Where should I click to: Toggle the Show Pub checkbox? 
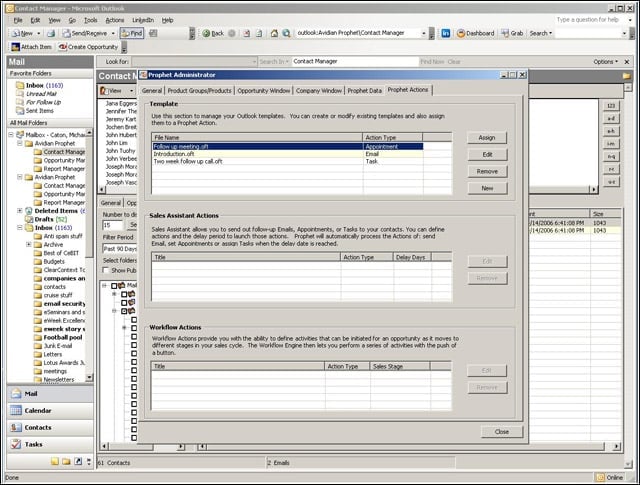106,270
